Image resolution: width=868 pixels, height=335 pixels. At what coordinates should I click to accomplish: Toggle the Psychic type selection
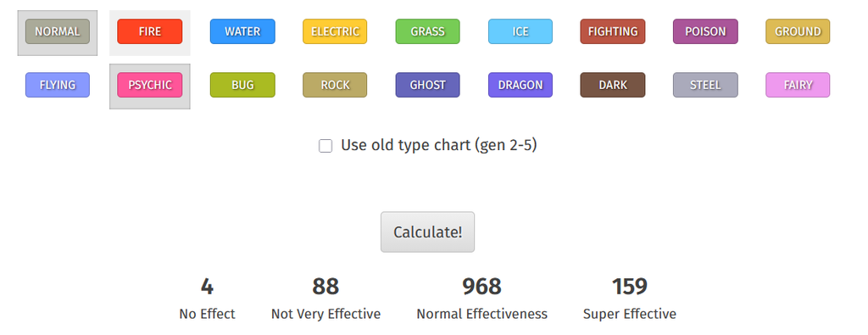[149, 86]
